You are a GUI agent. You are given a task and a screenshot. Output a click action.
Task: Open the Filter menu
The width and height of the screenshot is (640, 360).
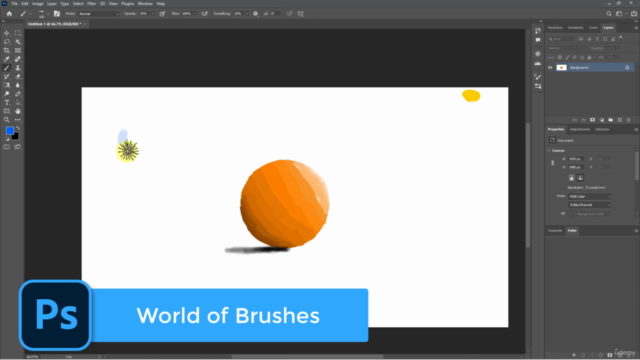(91, 4)
